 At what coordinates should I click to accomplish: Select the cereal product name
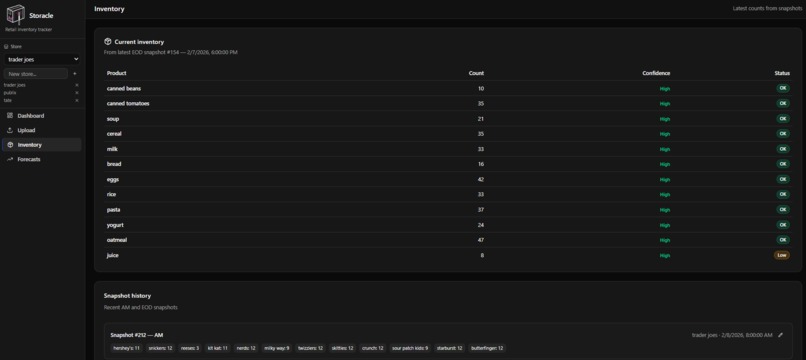click(114, 134)
